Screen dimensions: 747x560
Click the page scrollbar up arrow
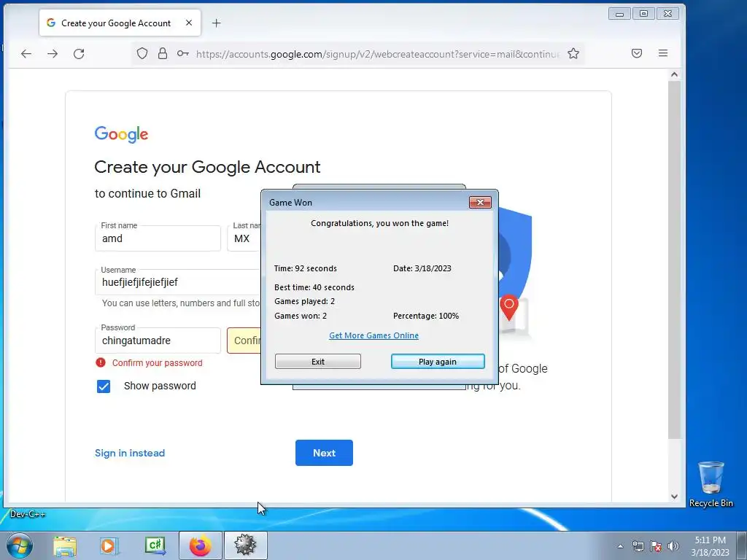click(x=674, y=74)
